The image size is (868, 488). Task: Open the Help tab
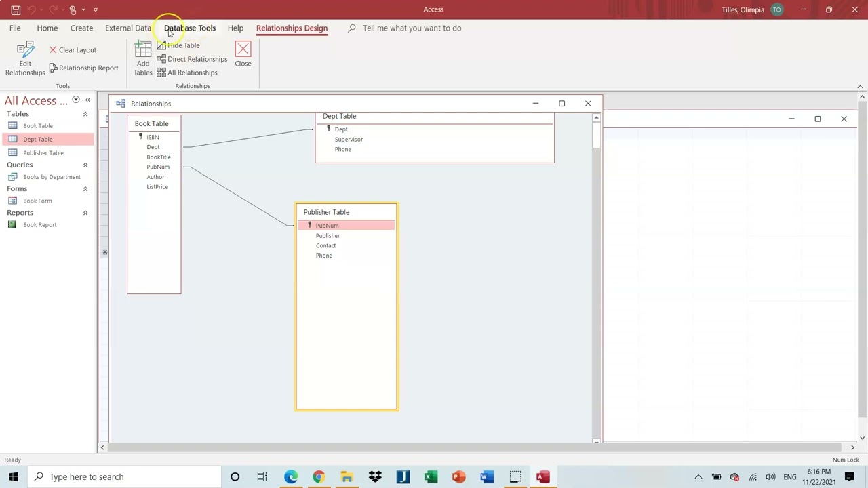235,28
